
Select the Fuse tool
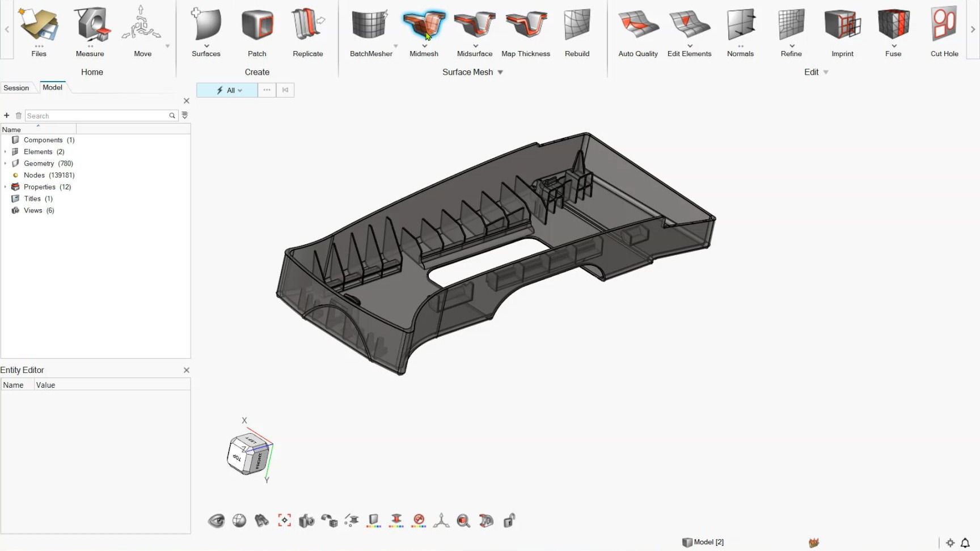click(x=893, y=32)
